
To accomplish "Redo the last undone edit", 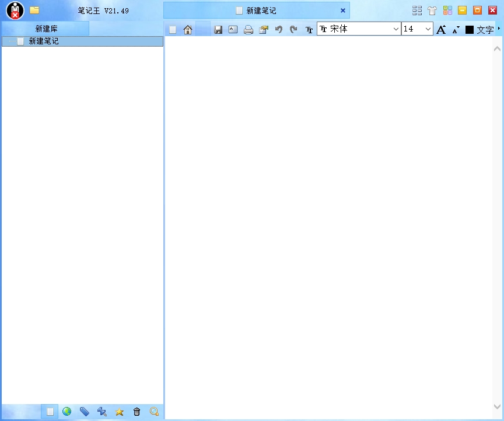I will 293,30.
